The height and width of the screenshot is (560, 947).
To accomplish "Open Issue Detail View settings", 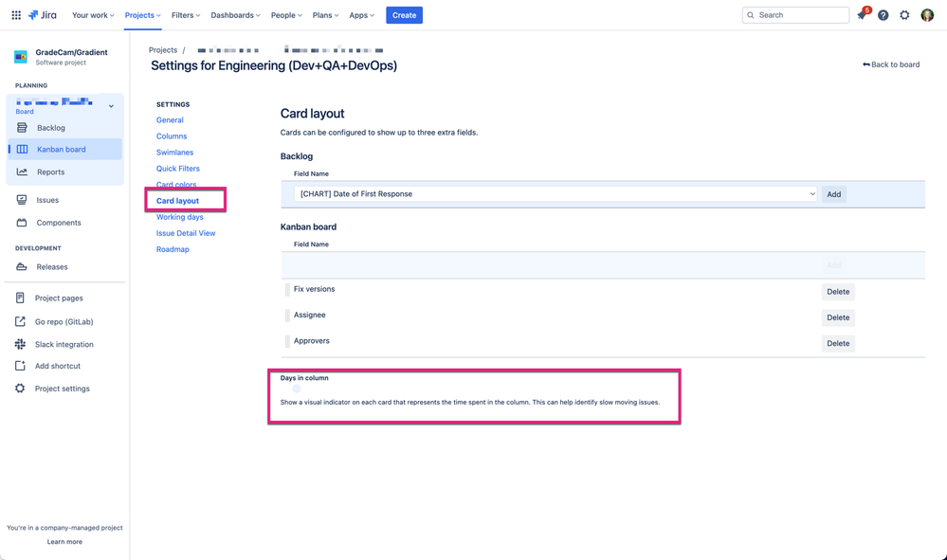I will (x=186, y=233).
